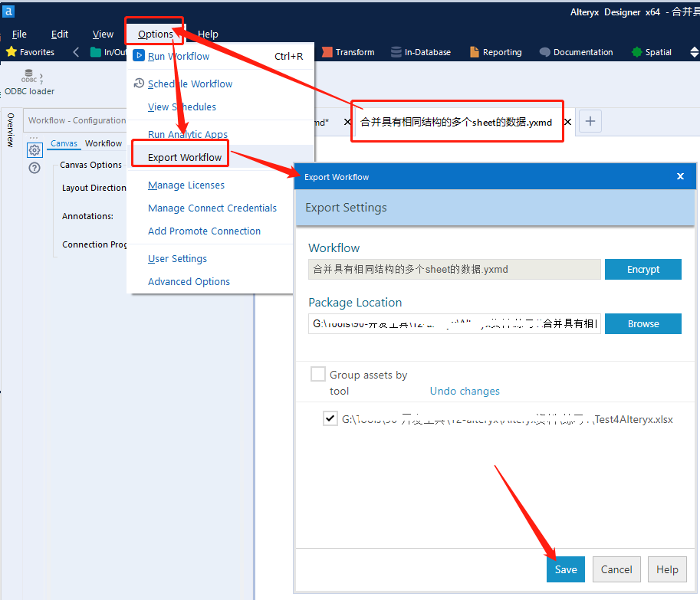Open the Help menu
The image size is (700, 600).
[208, 34]
